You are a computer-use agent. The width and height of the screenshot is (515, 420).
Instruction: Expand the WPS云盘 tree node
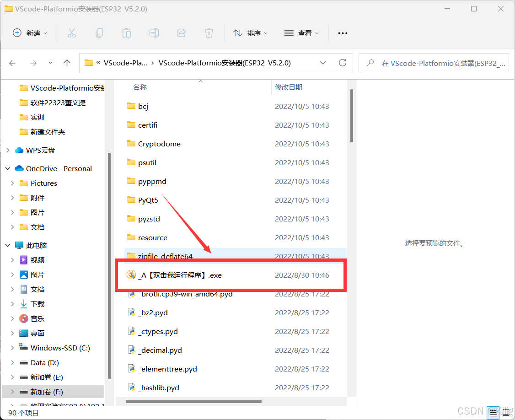8,150
